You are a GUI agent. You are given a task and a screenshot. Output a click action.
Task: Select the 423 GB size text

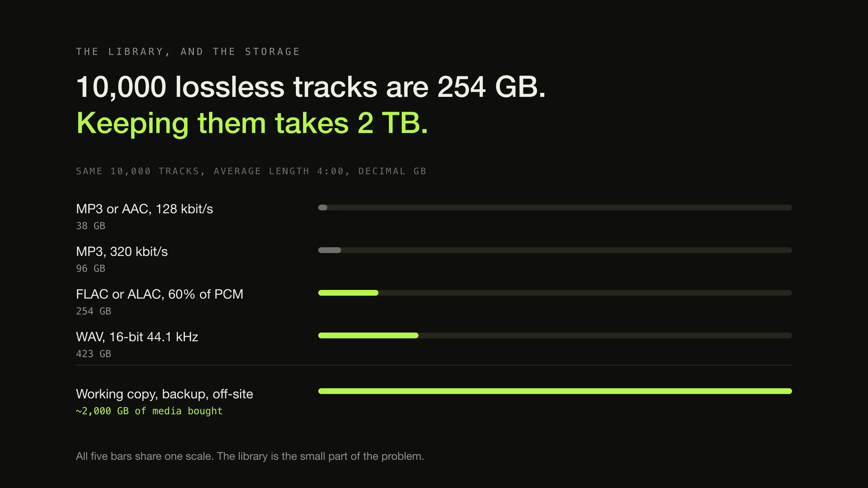pos(93,354)
